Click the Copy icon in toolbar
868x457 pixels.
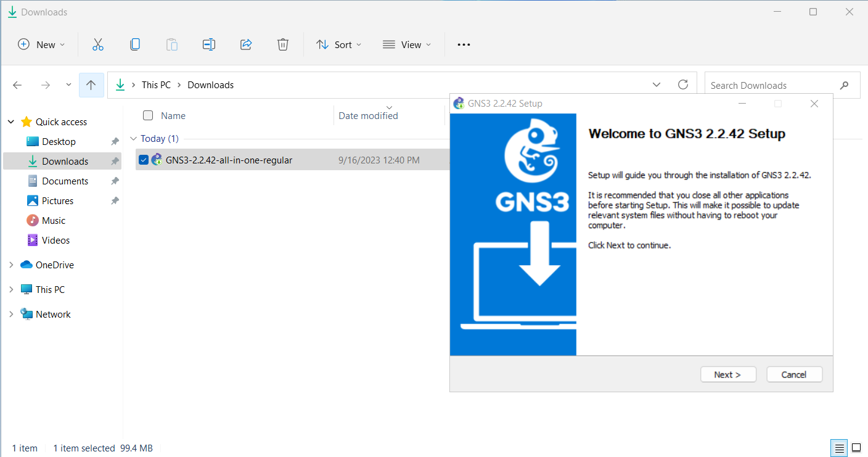pos(135,44)
